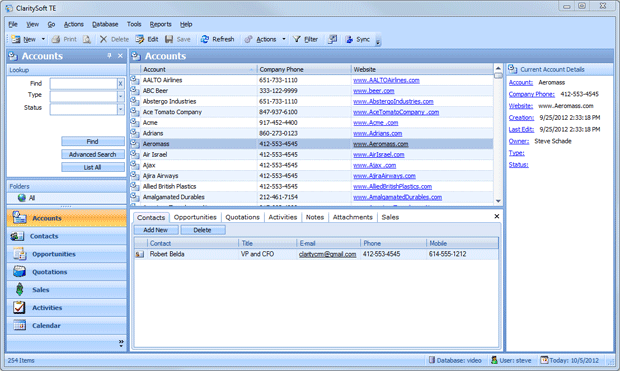Switch to the Quotations tab
Image resolution: width=620 pixels, height=371 pixels.
coord(242,217)
